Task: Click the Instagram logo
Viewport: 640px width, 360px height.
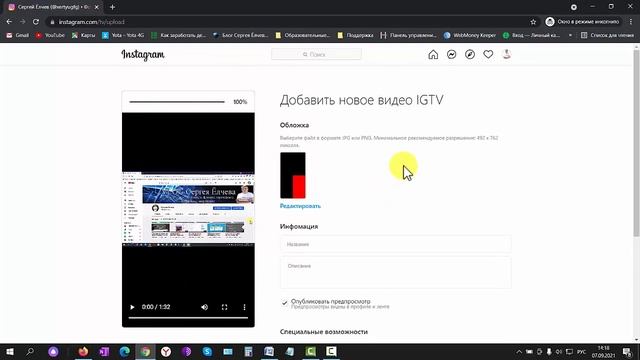Action: point(143,55)
